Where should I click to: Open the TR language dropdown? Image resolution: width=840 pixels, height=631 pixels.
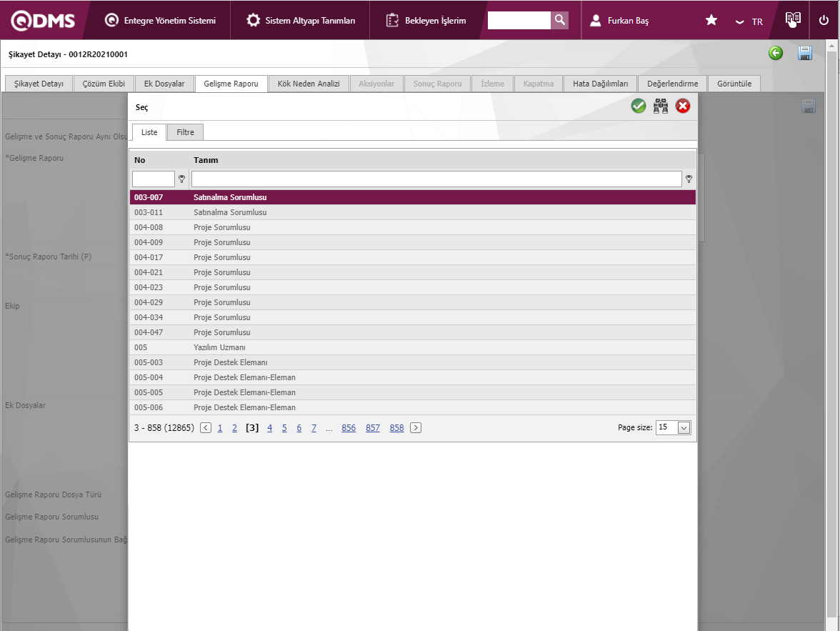(x=749, y=21)
